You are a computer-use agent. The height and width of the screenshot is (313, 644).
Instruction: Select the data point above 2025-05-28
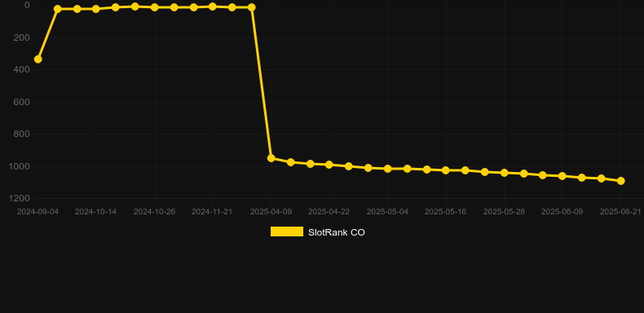pyautogui.click(x=505, y=173)
